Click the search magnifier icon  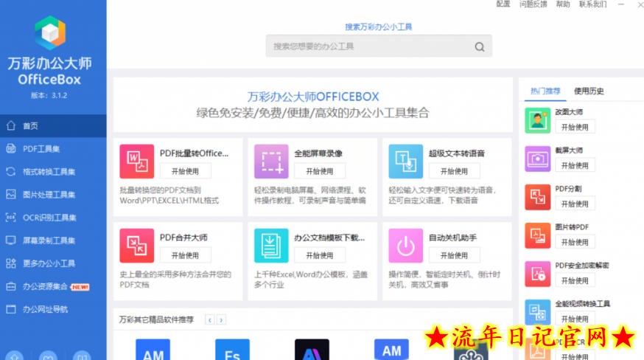click(479, 46)
